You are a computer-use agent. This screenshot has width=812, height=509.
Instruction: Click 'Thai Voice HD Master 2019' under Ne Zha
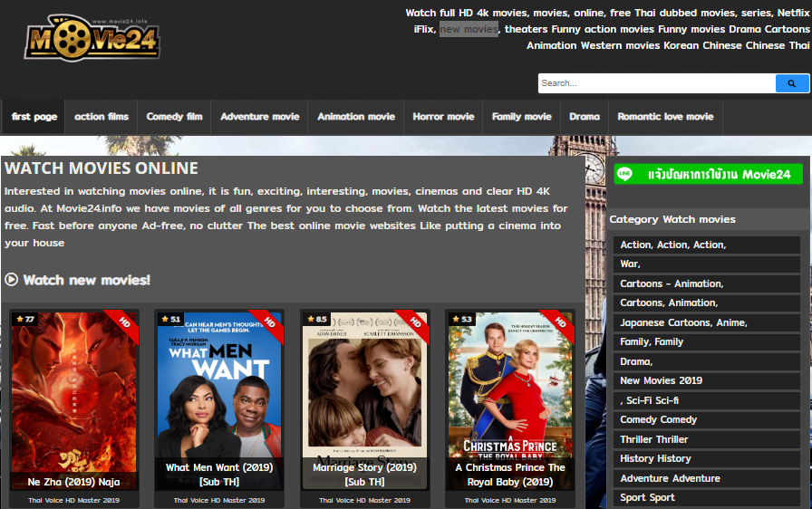(x=74, y=500)
